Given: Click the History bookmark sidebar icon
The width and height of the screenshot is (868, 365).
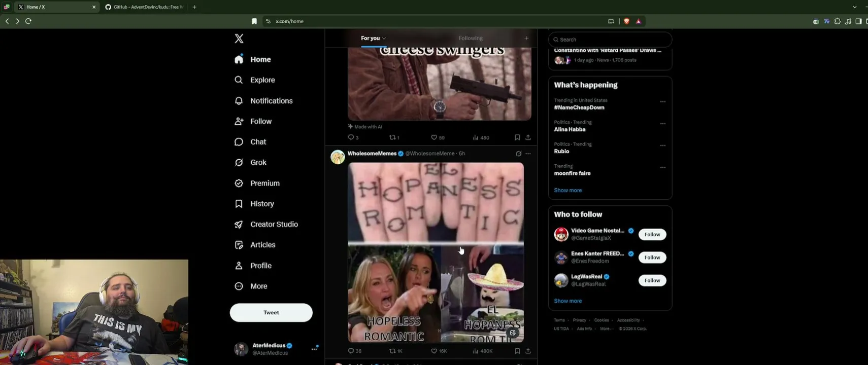Looking at the screenshot, I should (x=239, y=204).
